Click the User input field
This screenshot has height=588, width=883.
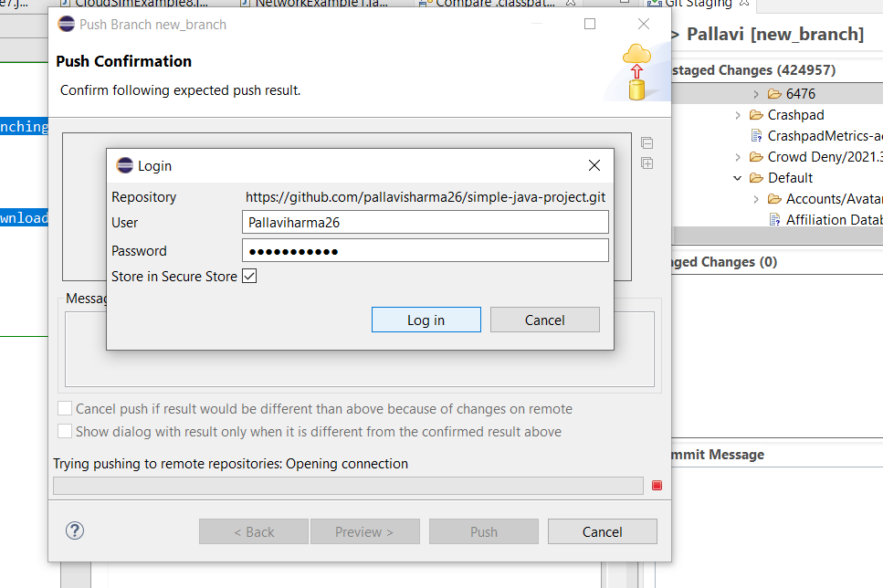point(426,222)
